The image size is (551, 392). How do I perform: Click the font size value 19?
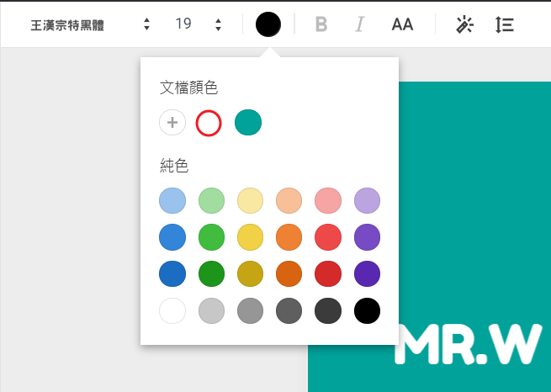[x=183, y=24]
